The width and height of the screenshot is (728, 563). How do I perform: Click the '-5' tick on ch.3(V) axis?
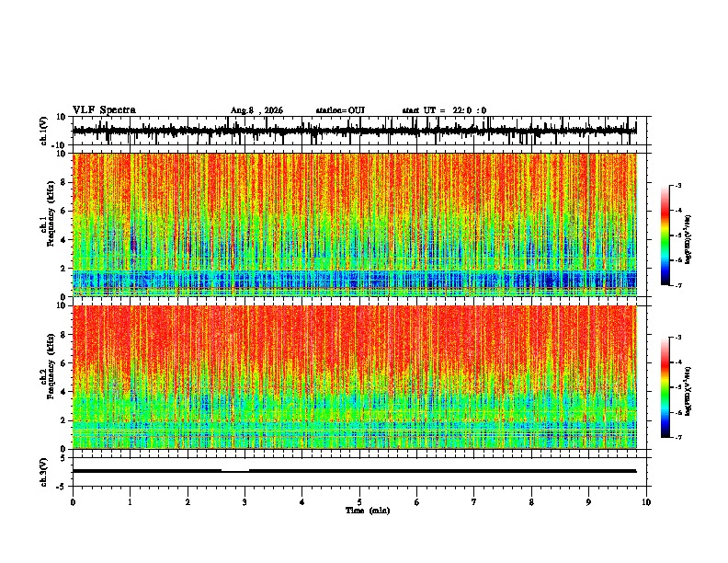pos(62,487)
